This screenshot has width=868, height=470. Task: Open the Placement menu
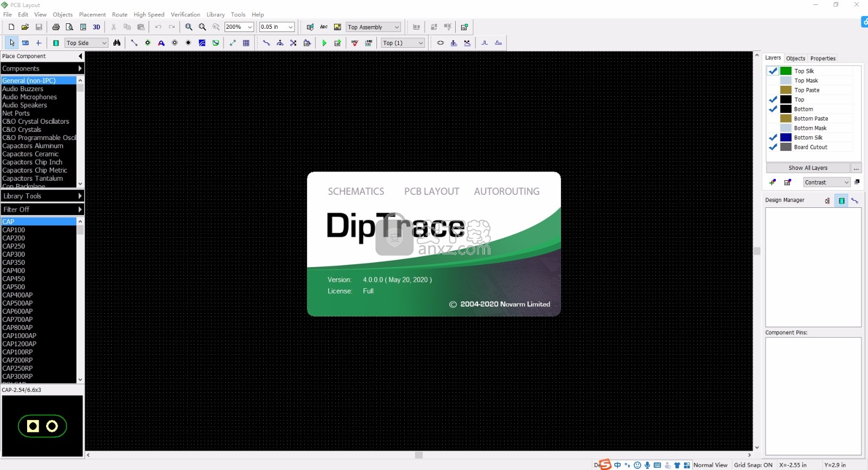pyautogui.click(x=92, y=15)
